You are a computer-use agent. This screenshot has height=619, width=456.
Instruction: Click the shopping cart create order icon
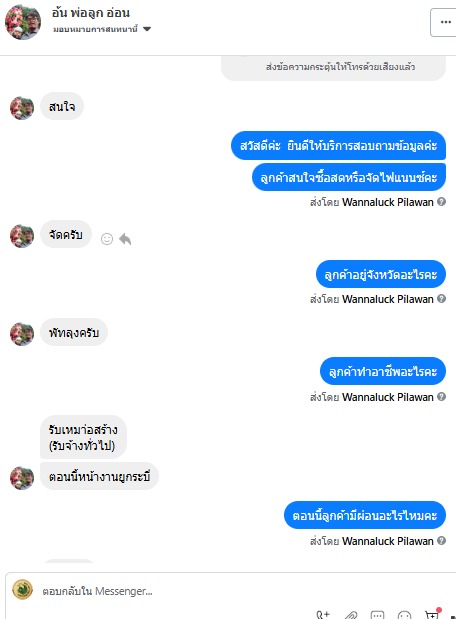tap(432, 614)
